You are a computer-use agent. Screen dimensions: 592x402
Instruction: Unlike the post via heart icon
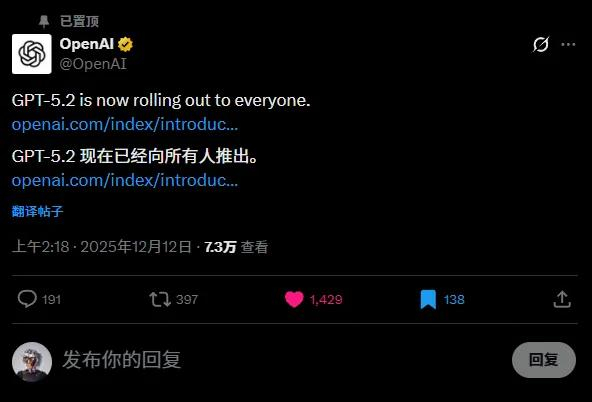click(x=294, y=299)
